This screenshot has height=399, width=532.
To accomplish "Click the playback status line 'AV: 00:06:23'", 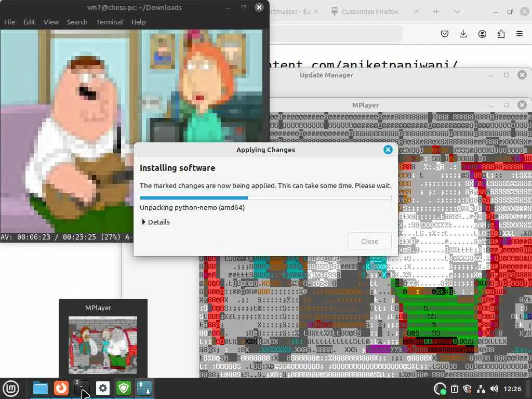I will pos(25,237).
